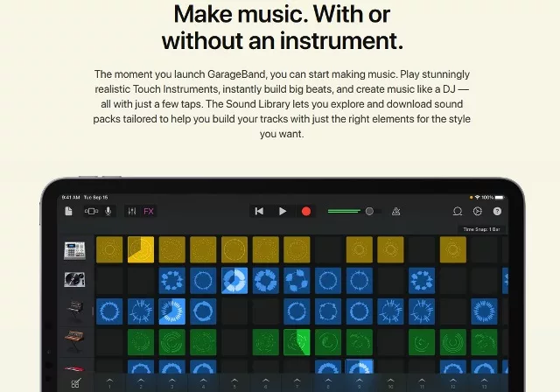Image resolution: width=560 pixels, height=392 pixels.
Task: Stop the playing yellow drum loop in column 2
Action: pos(141,249)
